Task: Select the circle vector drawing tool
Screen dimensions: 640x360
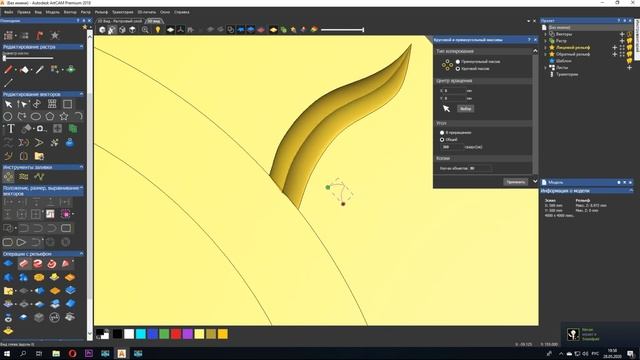Action: (8, 117)
